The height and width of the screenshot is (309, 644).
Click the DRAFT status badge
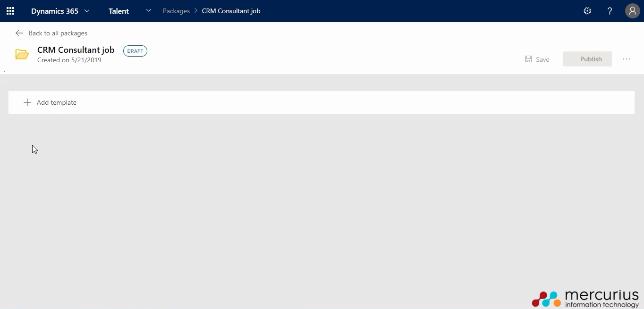click(x=135, y=51)
